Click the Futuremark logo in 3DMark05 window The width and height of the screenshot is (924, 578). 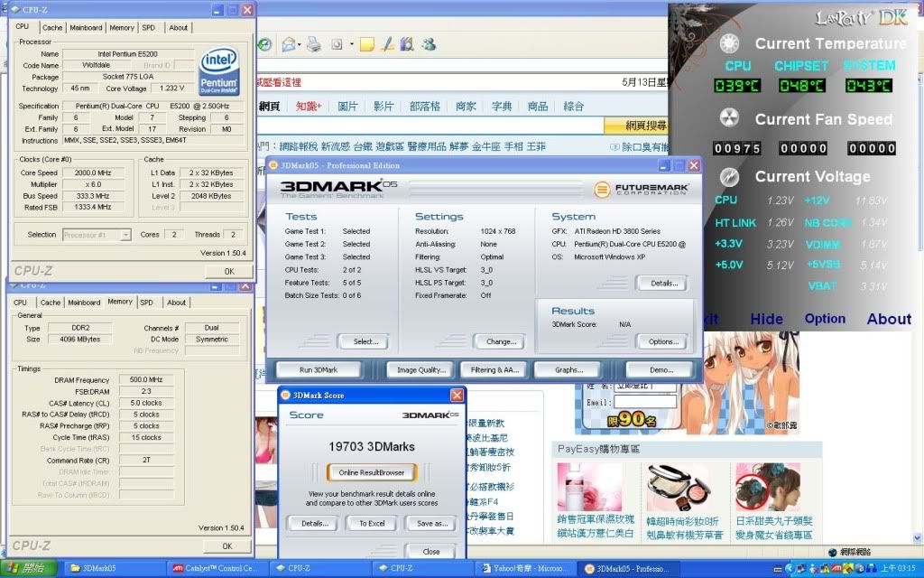[642, 190]
